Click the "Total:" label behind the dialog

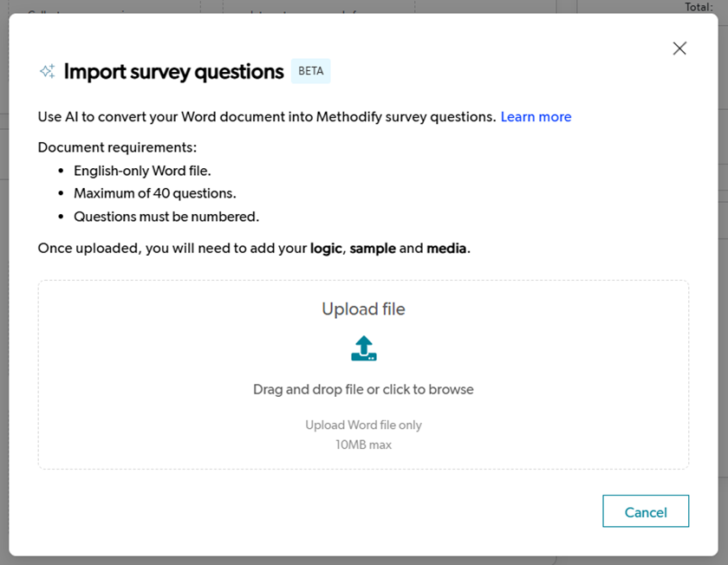coord(699,7)
